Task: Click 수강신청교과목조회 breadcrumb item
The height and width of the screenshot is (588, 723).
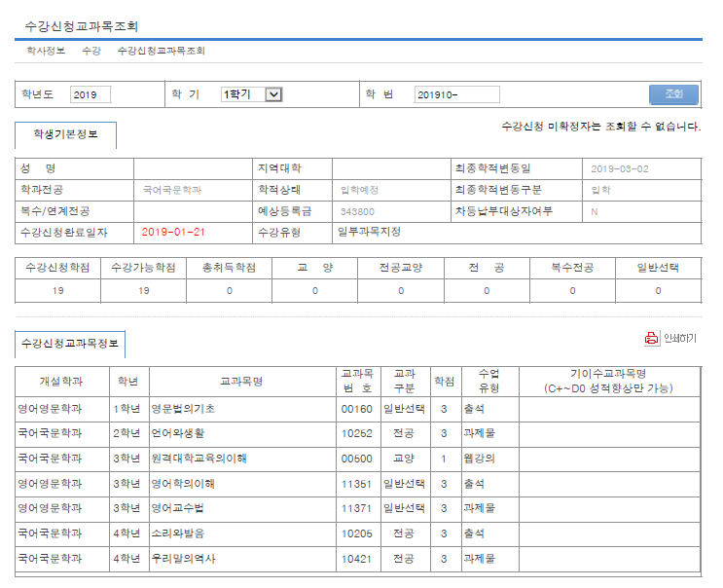Action: coord(161,51)
